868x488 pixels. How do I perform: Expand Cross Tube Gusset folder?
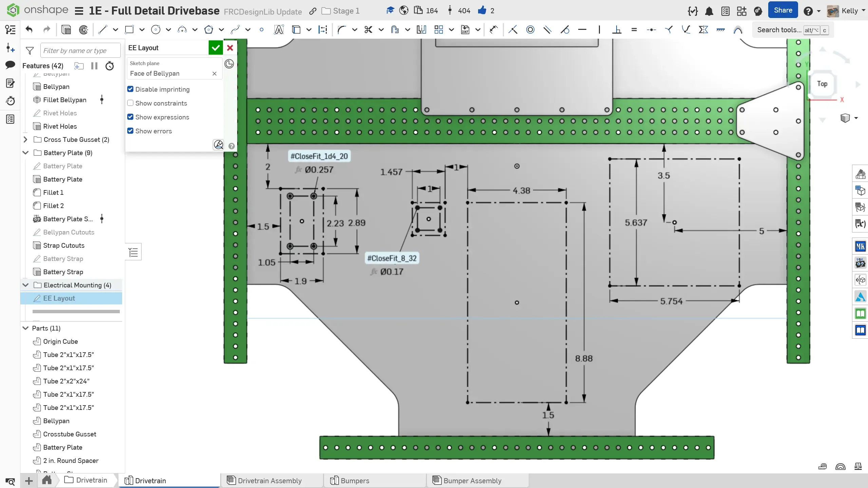click(x=25, y=139)
